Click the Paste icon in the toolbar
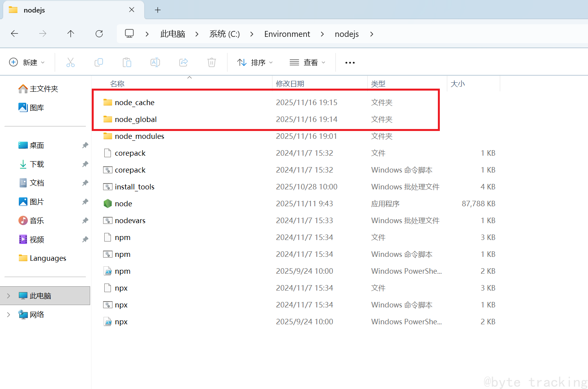Viewport: 588px width, 389px height. 127,62
